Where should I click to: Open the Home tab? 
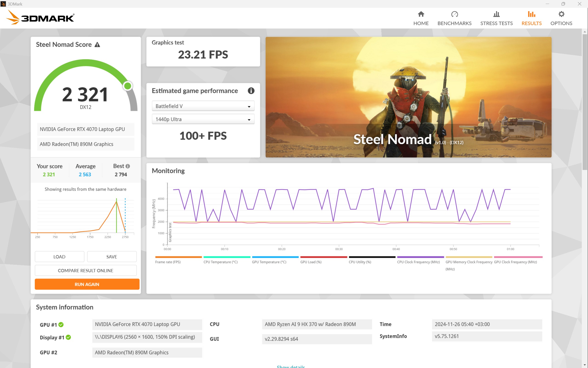(x=421, y=18)
